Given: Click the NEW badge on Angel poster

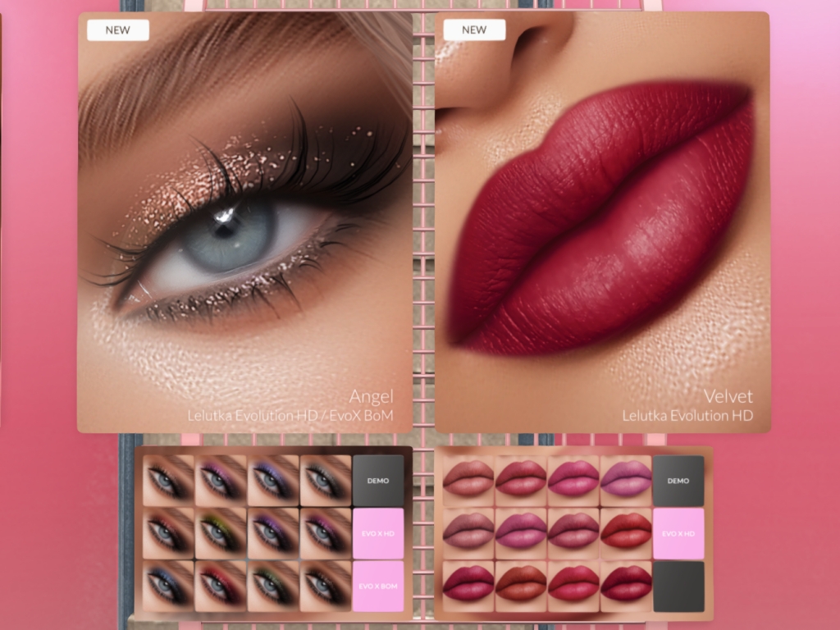Looking at the screenshot, I should click(x=118, y=30).
